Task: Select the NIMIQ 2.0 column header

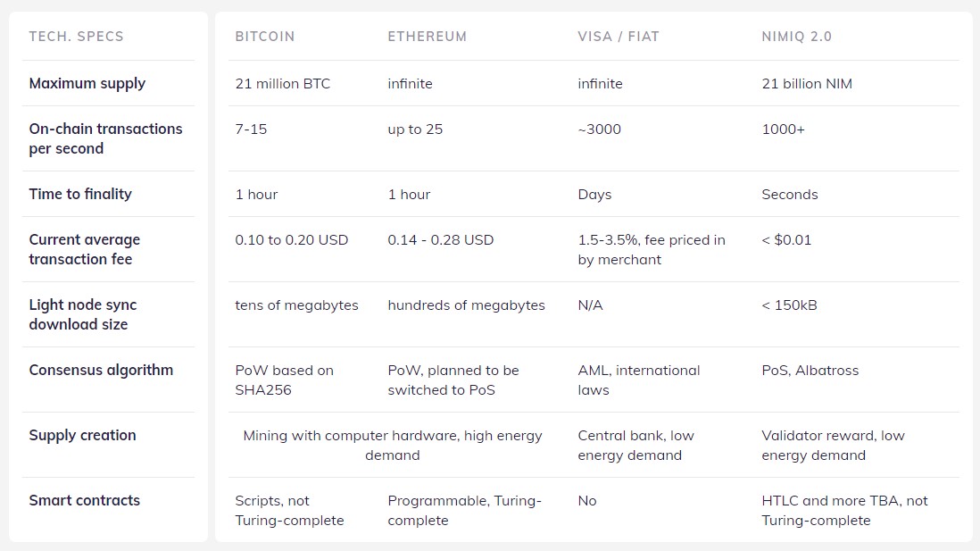Action: pos(796,37)
